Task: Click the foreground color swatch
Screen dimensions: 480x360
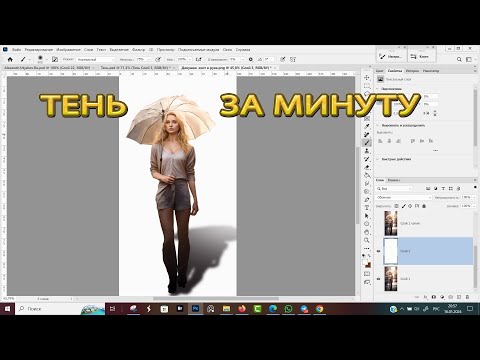Action: (365, 263)
